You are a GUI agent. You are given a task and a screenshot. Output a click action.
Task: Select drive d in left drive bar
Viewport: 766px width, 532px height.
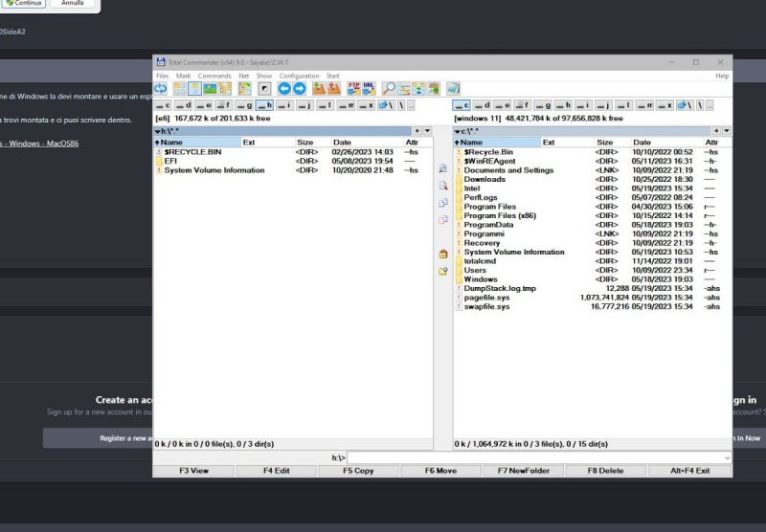click(x=184, y=105)
